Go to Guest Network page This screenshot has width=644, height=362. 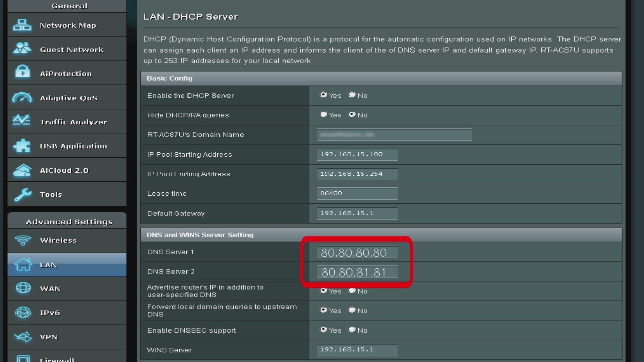click(67, 49)
